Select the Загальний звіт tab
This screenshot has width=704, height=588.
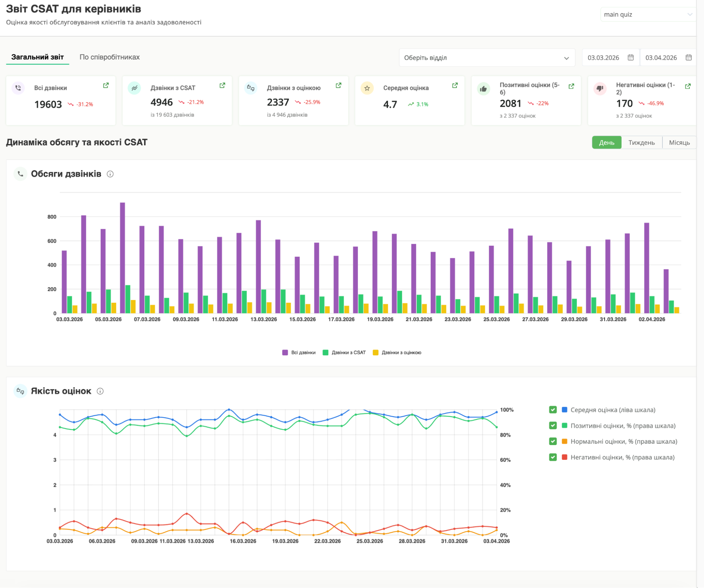pos(37,57)
